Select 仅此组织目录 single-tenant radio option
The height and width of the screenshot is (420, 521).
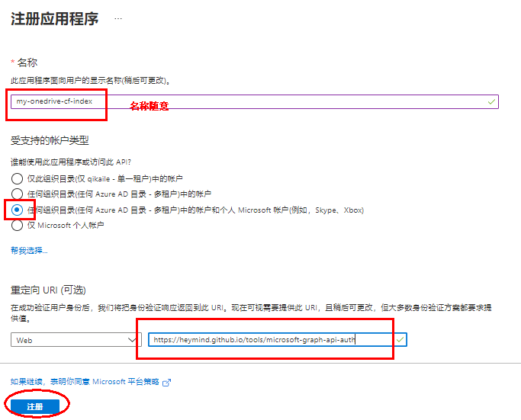click(18, 178)
